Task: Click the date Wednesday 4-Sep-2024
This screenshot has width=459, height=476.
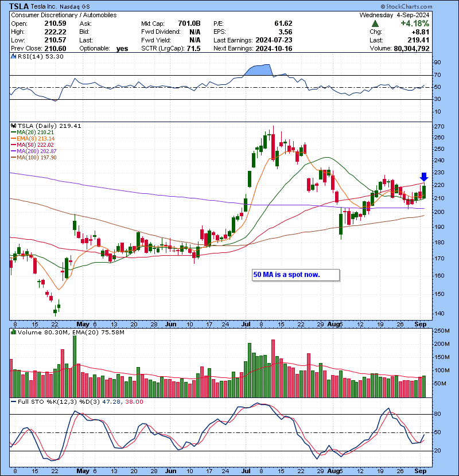Action: pyautogui.click(x=394, y=15)
